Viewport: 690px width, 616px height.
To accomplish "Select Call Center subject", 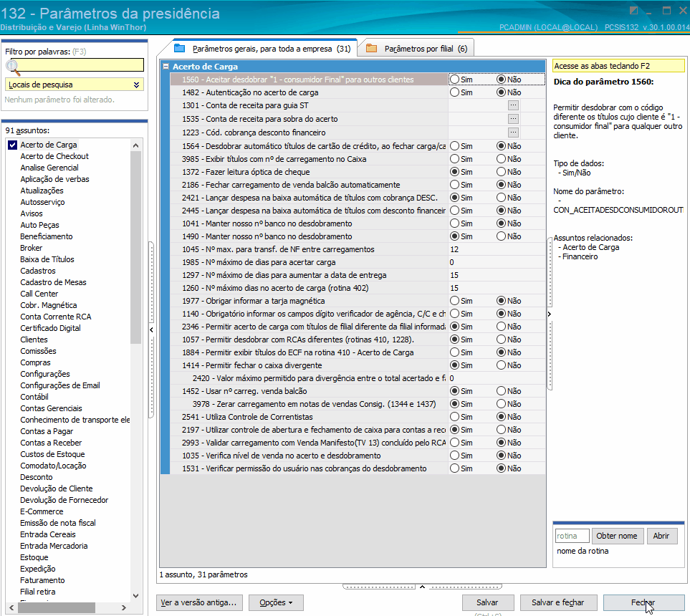I will (39, 294).
